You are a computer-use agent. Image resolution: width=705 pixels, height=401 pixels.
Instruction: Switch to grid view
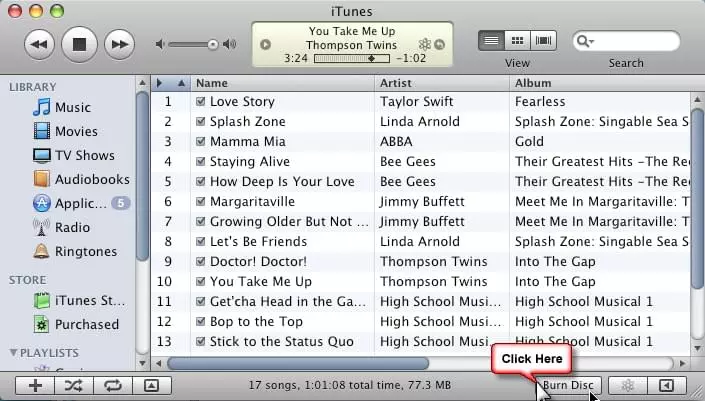tap(518, 41)
